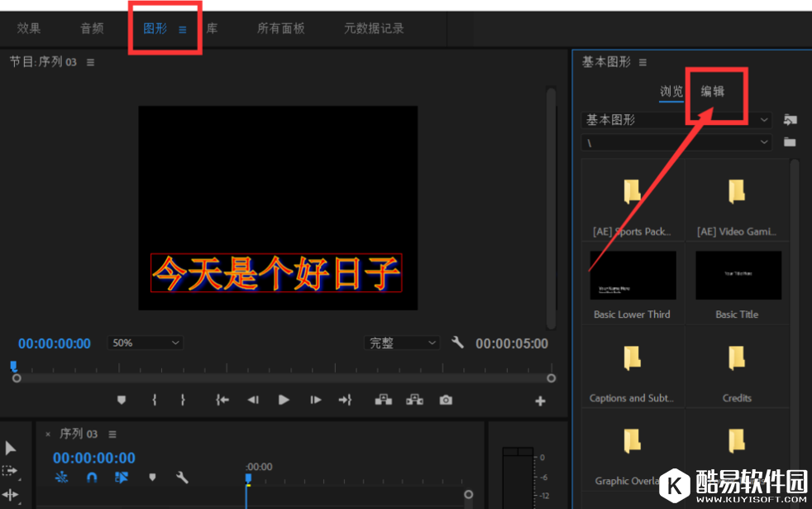Open the 50% zoom level dropdown
The width and height of the screenshot is (812, 509).
coord(145,343)
